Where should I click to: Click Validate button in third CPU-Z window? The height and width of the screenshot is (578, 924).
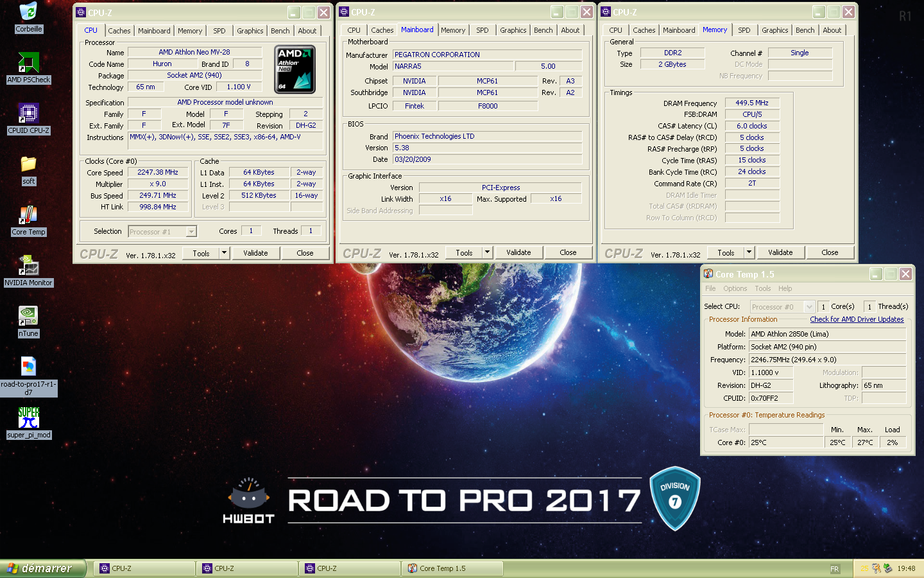(x=780, y=252)
